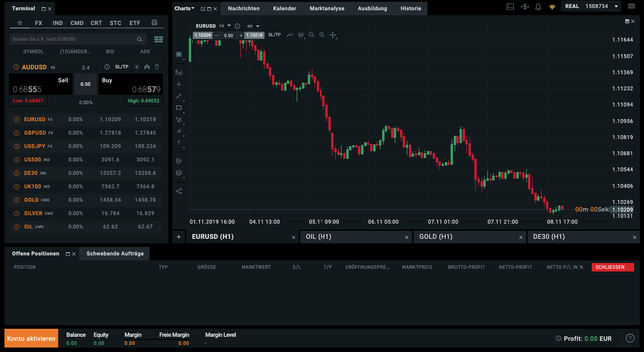This screenshot has height=352, width=644.
Task: Open the Schwebende Aufträge tab
Action: pyautogui.click(x=115, y=254)
